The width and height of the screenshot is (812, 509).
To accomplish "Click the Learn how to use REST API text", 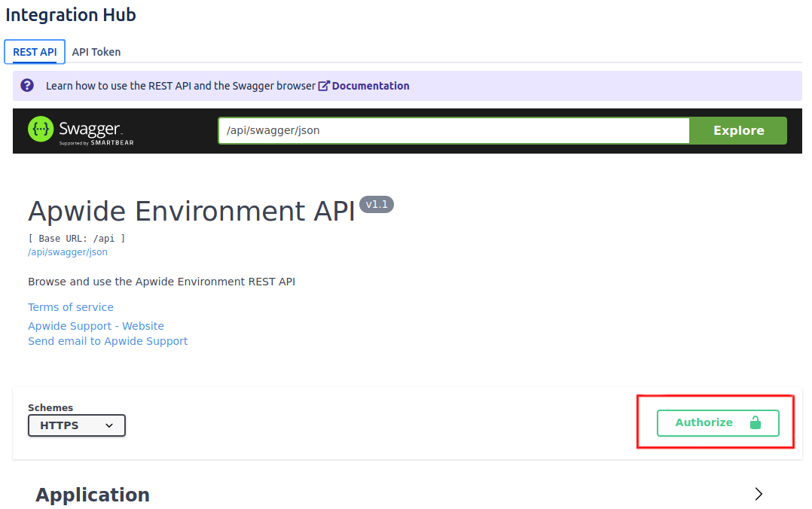I will [x=181, y=85].
